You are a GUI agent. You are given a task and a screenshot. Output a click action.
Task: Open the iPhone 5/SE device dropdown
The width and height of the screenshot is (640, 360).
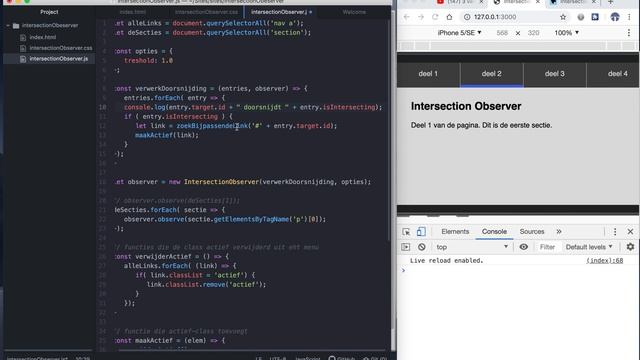459,33
